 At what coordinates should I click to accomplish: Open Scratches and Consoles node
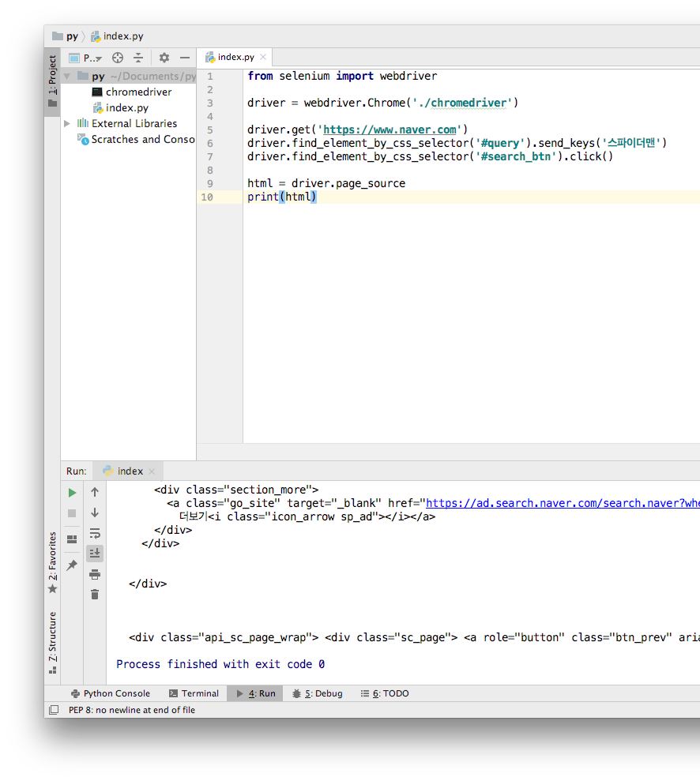(136, 140)
